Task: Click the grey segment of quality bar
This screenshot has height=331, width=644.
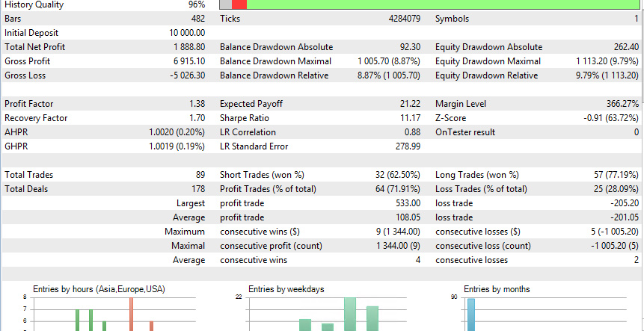Action: [227, 4]
